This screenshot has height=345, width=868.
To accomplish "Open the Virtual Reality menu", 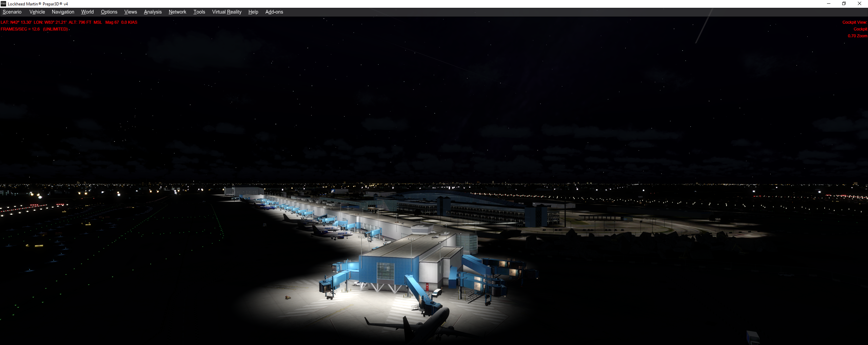I will [226, 12].
